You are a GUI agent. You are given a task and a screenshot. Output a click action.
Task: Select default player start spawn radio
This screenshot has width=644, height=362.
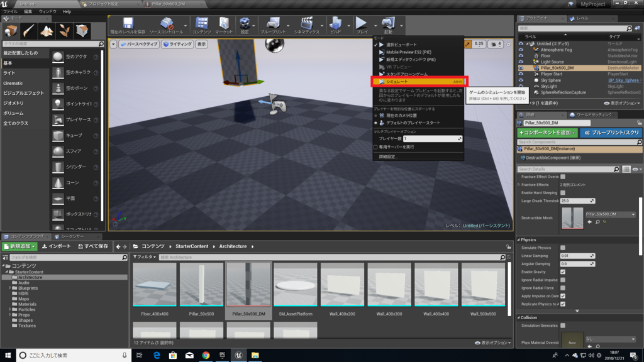[376, 123]
